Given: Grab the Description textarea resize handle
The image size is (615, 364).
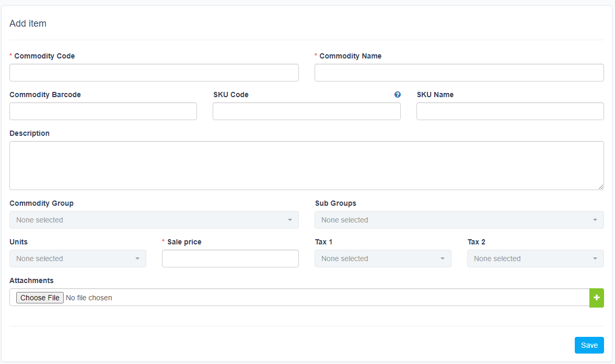Looking at the screenshot, I should (x=601, y=187).
